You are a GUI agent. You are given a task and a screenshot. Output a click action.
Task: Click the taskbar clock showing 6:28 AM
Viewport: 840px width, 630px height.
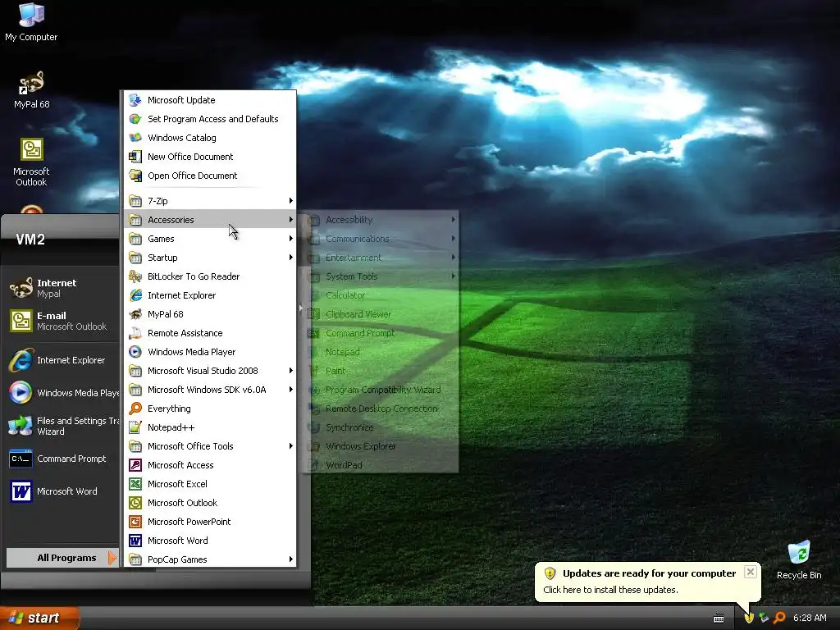[x=810, y=618]
